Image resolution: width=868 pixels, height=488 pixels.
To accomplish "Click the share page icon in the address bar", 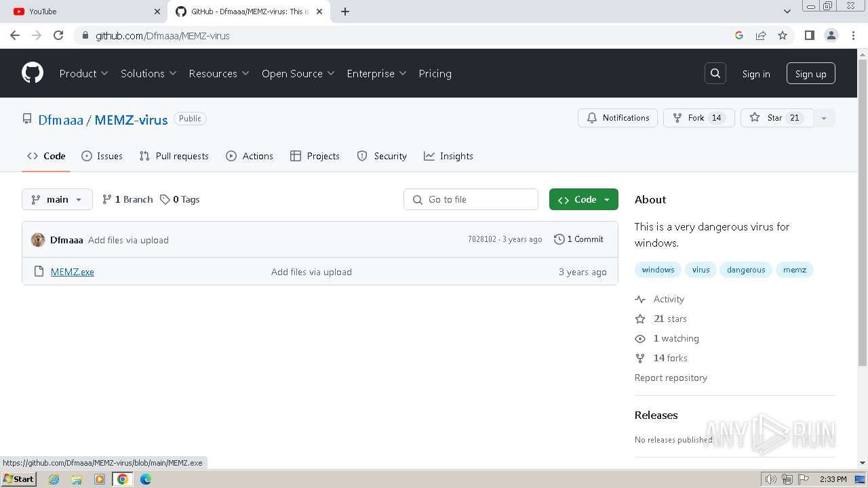I will (x=761, y=35).
